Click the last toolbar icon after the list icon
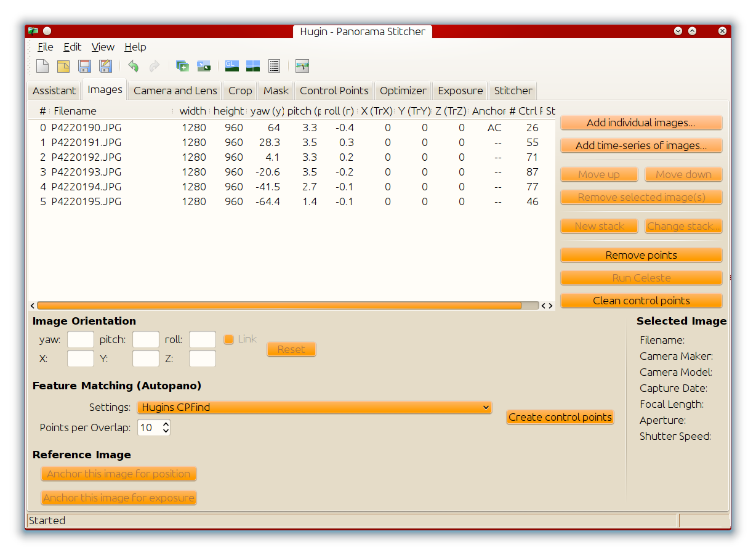 point(302,66)
